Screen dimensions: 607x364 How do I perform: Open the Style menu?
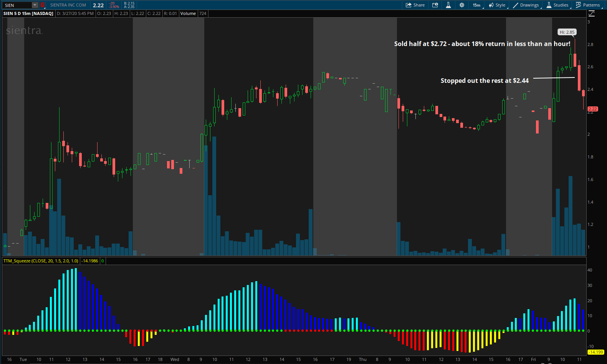pyautogui.click(x=497, y=5)
